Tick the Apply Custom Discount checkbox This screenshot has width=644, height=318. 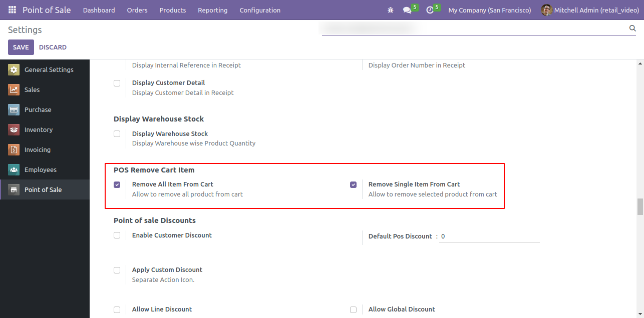[117, 270]
